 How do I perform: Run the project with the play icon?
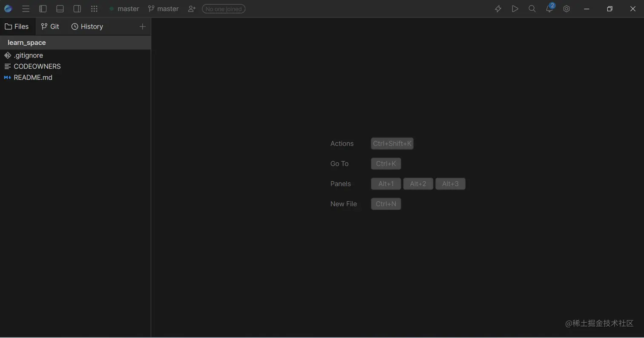click(x=515, y=9)
